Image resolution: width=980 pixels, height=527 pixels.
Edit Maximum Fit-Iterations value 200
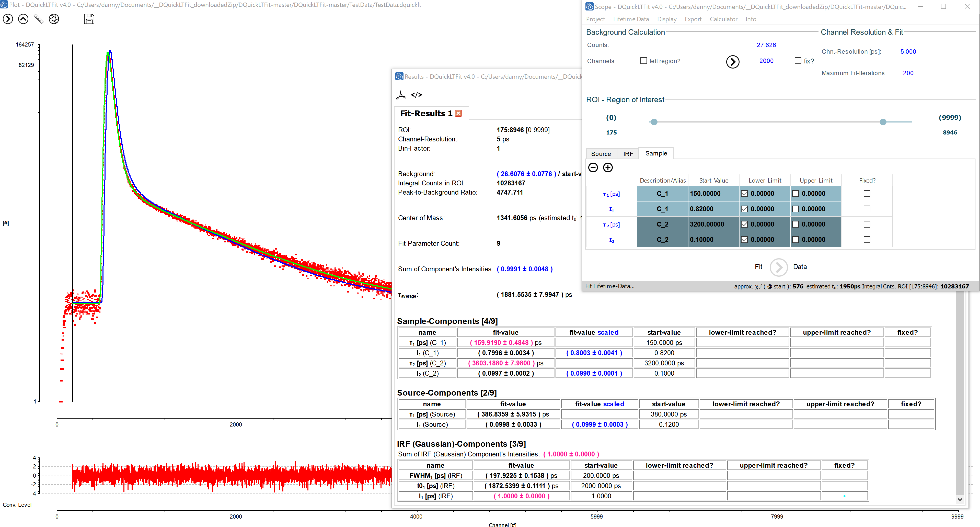coord(908,73)
